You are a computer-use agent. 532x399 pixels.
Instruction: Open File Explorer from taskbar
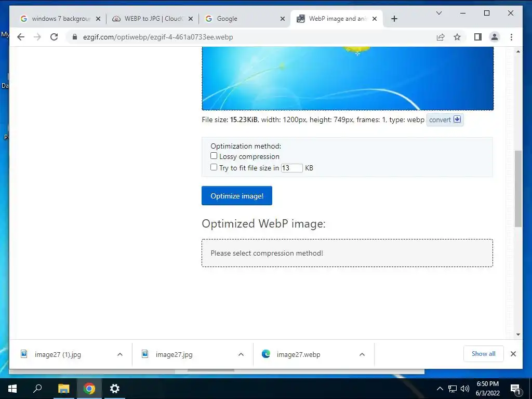coord(63,389)
